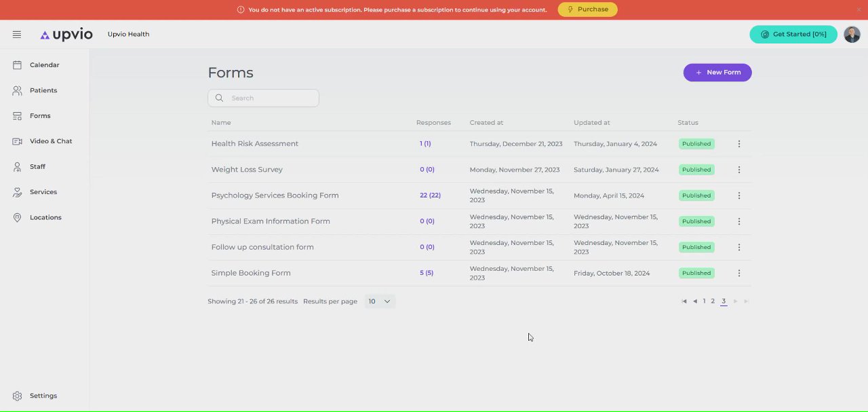This screenshot has width=868, height=412.
Task: Click the forms Search field
Action: [x=263, y=98]
